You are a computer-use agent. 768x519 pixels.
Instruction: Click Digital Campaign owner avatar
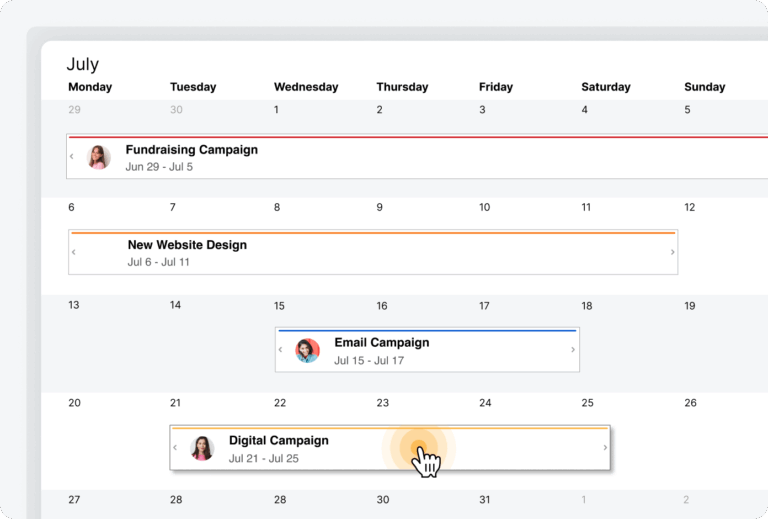(202, 448)
